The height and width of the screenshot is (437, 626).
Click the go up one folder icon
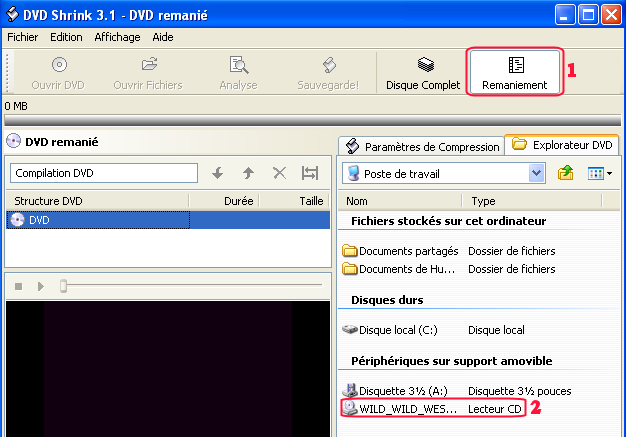coord(565,173)
